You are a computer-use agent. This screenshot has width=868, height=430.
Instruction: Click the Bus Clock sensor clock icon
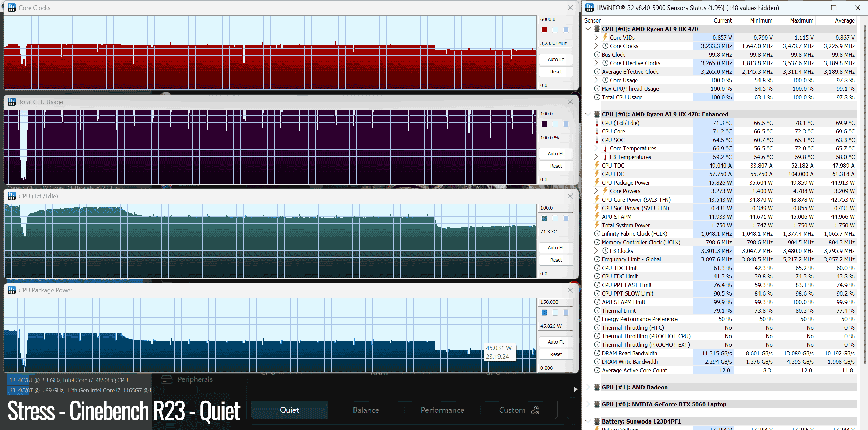[x=597, y=54]
